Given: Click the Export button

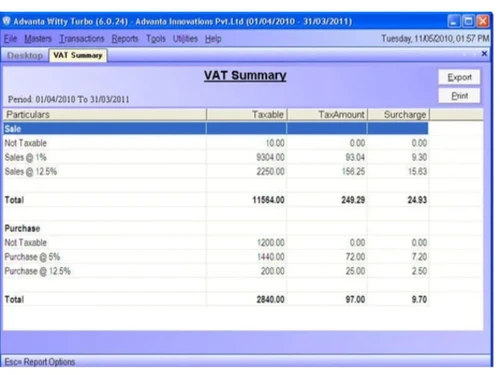Looking at the screenshot, I should coord(459,77).
